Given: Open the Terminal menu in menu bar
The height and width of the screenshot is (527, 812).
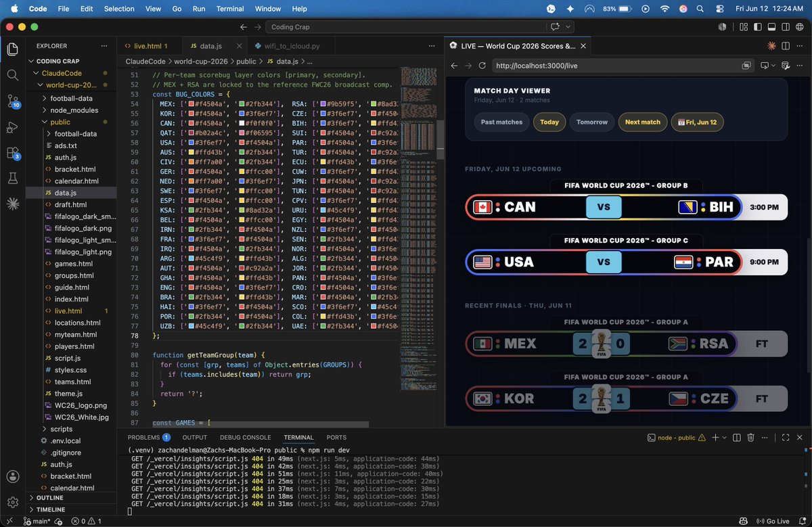Looking at the screenshot, I should point(230,9).
